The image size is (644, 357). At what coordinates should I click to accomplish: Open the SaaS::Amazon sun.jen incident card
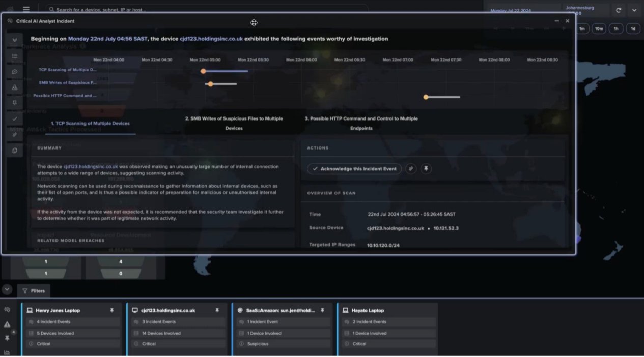pyautogui.click(x=281, y=310)
